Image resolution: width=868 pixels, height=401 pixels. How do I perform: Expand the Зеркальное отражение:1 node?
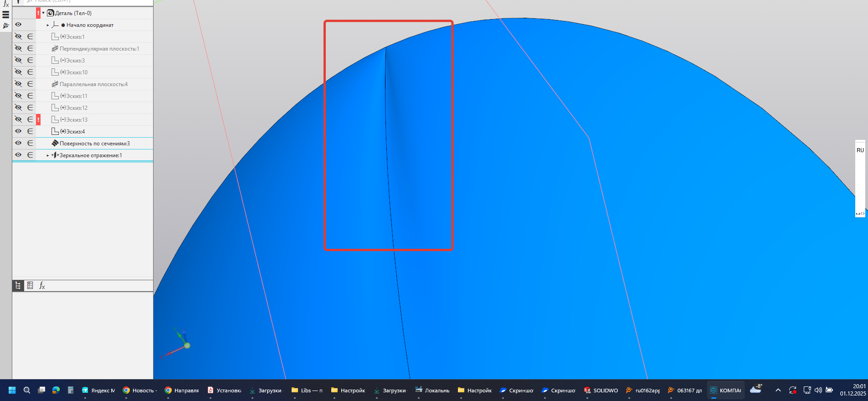click(x=48, y=155)
